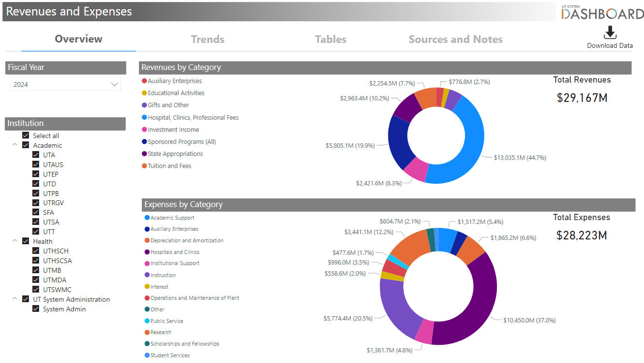This screenshot has height=363, width=644.
Task: Uncheck the UTA checkbox
Action: 36,155
